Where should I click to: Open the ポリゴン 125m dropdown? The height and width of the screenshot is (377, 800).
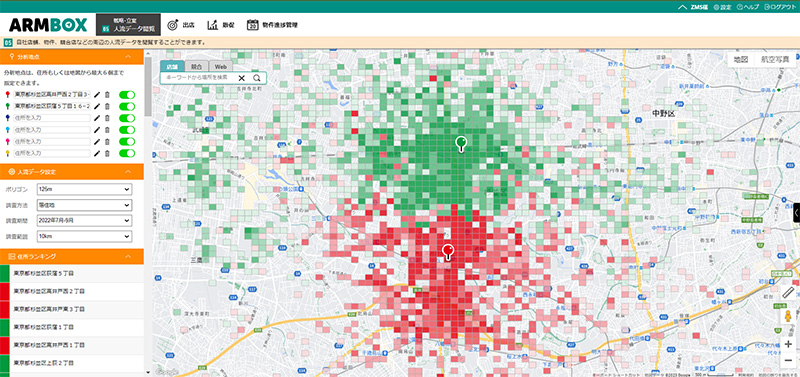[x=84, y=189]
